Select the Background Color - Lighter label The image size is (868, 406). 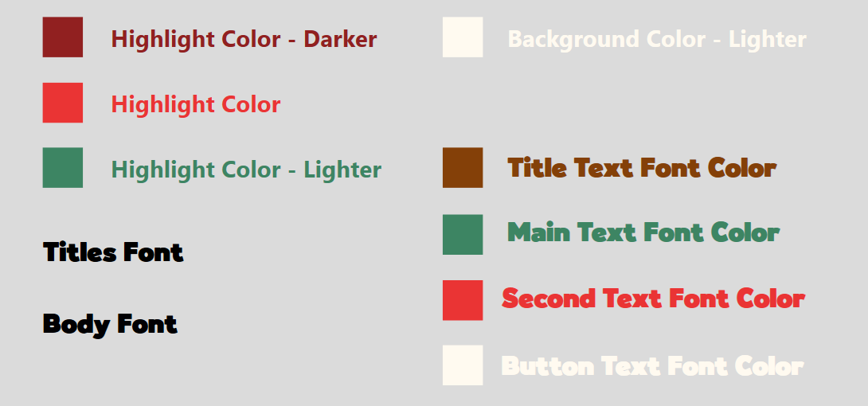point(657,39)
